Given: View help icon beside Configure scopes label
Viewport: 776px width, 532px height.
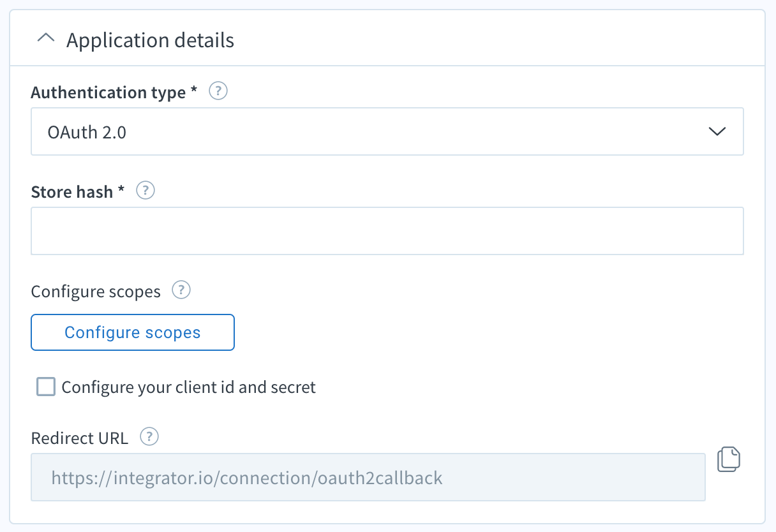Looking at the screenshot, I should [181, 291].
